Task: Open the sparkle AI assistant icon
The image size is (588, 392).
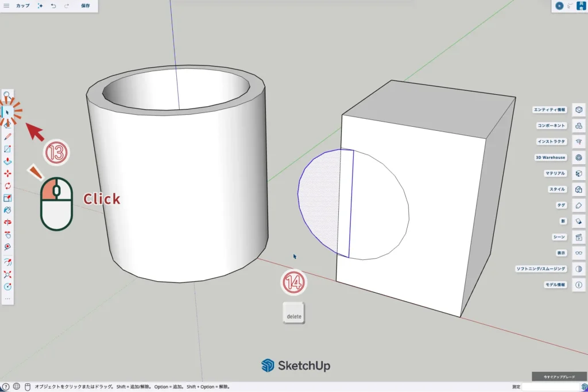Action: (40, 6)
